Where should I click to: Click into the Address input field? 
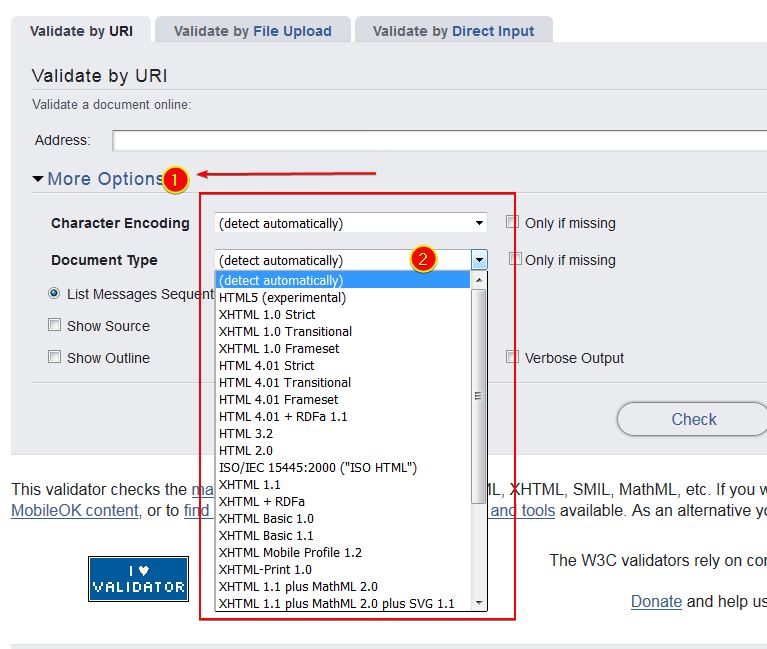438,140
